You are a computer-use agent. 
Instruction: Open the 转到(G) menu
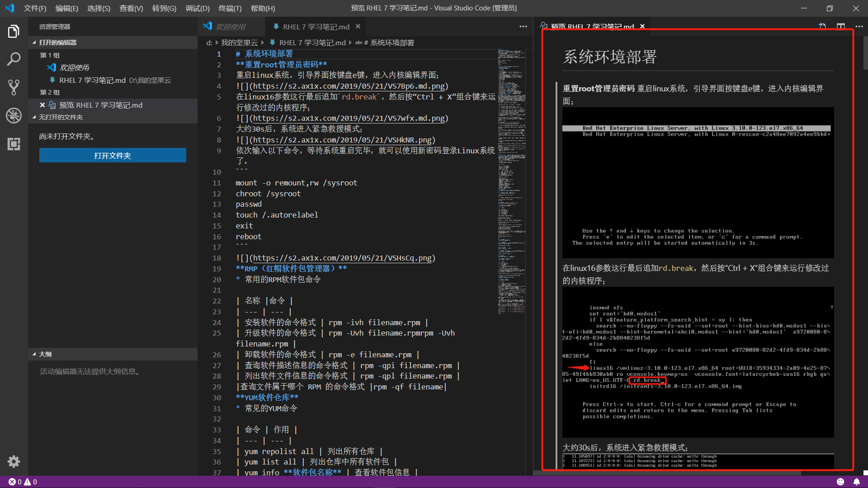(164, 8)
